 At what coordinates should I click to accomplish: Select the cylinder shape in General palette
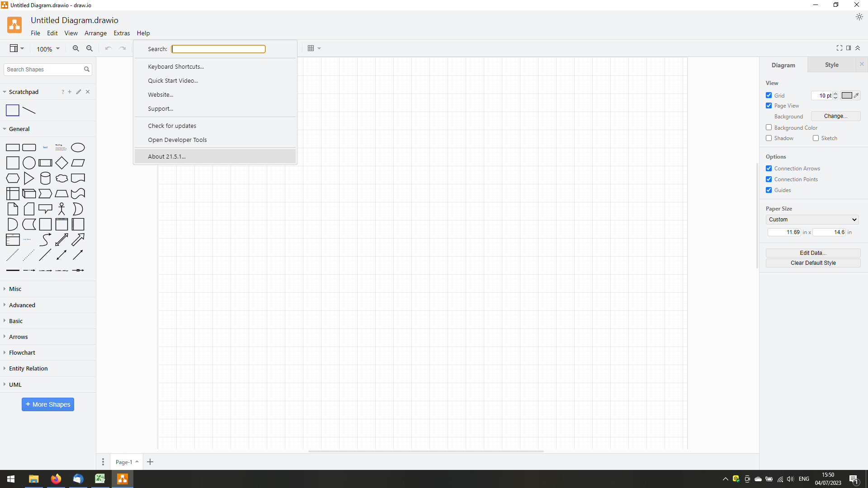(x=45, y=178)
